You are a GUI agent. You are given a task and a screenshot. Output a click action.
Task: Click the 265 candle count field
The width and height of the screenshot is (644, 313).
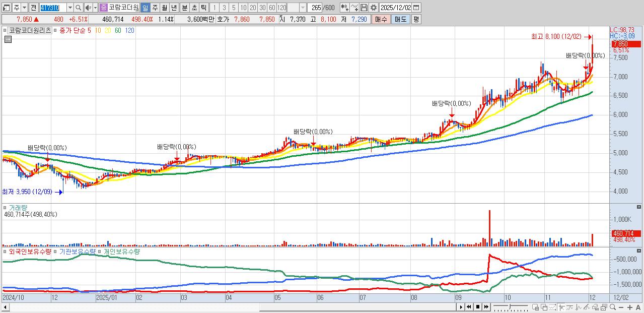(x=316, y=8)
